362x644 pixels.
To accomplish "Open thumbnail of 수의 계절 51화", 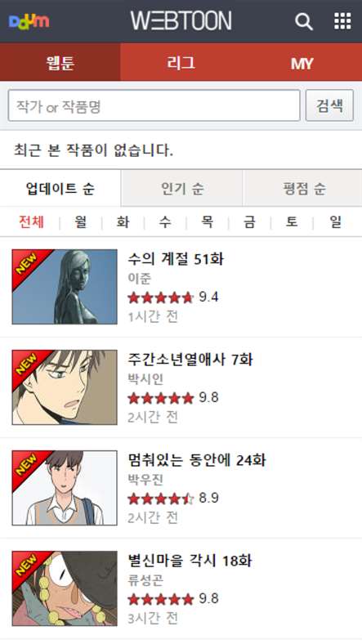I will (65, 287).
